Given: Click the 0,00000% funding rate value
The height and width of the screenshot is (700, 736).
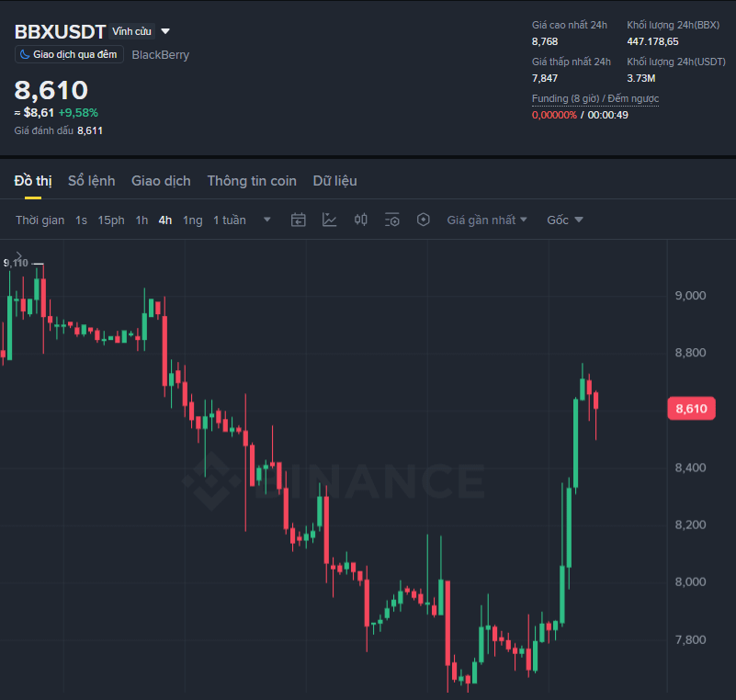Looking at the screenshot, I should tap(554, 115).
